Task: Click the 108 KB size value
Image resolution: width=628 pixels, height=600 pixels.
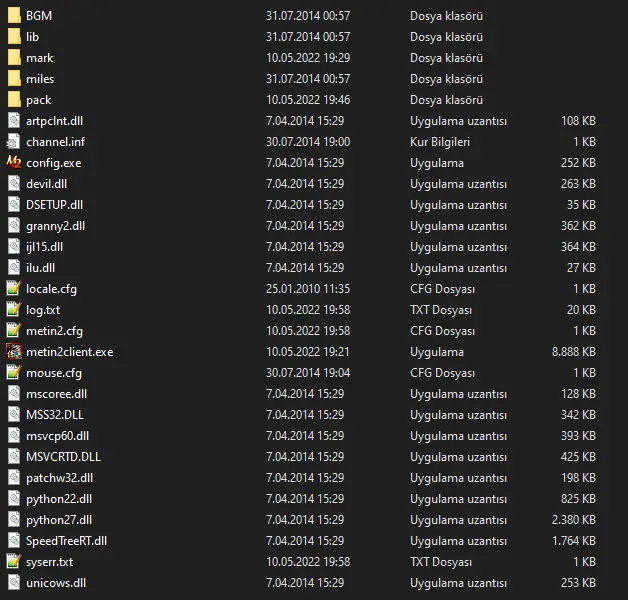Action: pos(578,121)
